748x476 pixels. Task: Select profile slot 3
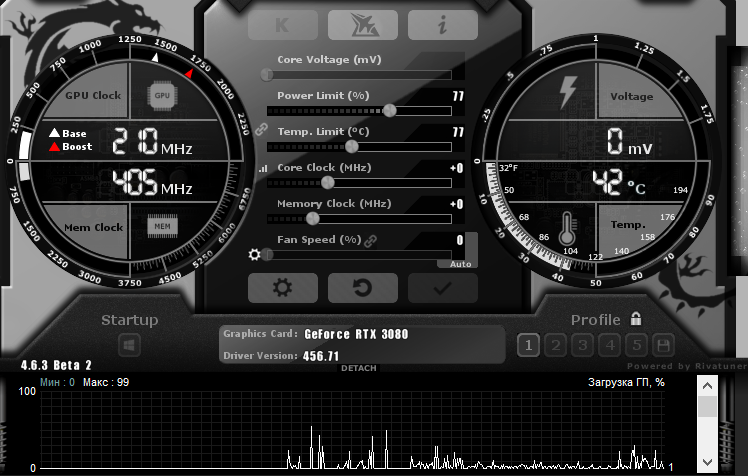pos(582,345)
